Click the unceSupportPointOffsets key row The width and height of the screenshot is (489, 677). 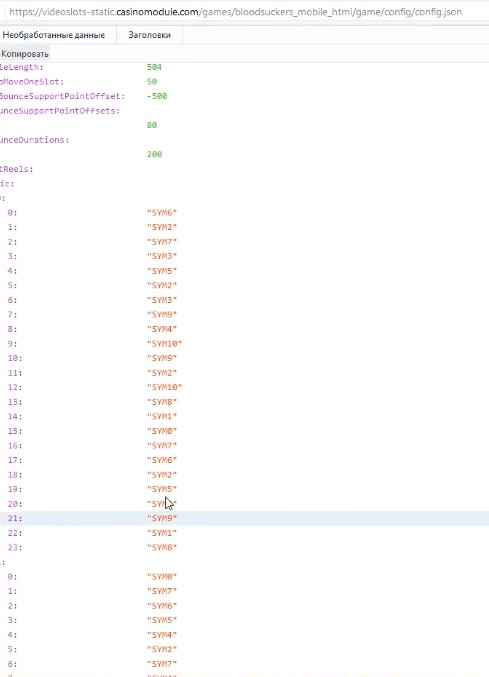244,111
